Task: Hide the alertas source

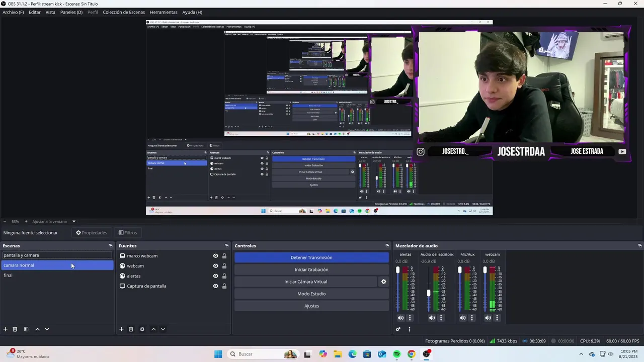Action: pos(215,276)
